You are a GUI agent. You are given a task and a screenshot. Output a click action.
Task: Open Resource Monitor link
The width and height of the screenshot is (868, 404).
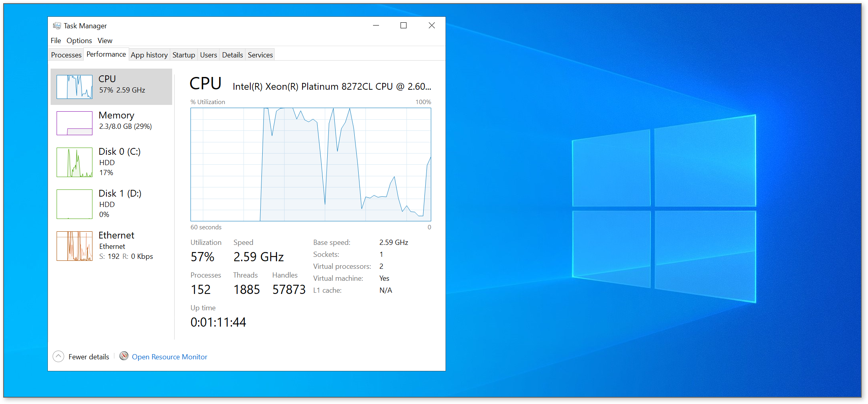pyautogui.click(x=169, y=357)
